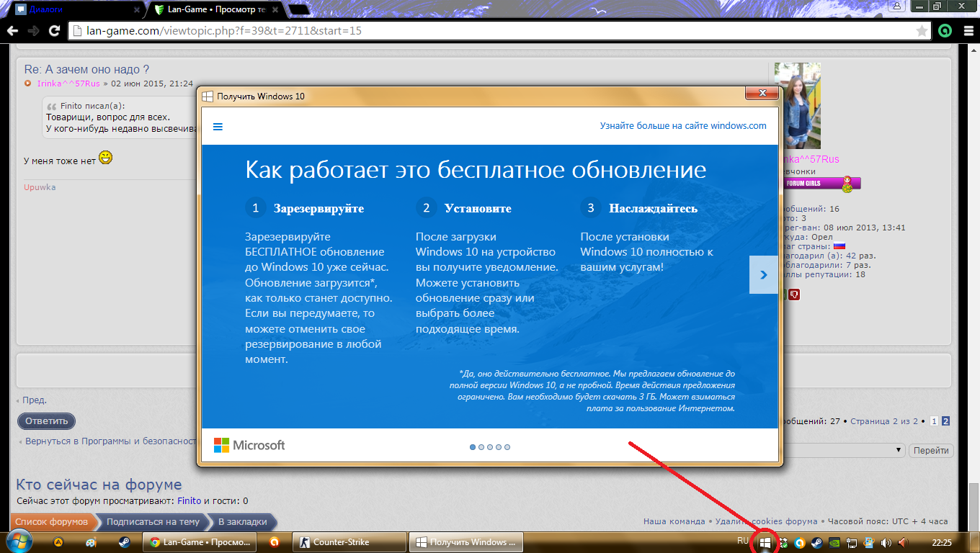The image size is (980, 553).
Task: Click the volume speaker icon in tray
Action: 886,542
